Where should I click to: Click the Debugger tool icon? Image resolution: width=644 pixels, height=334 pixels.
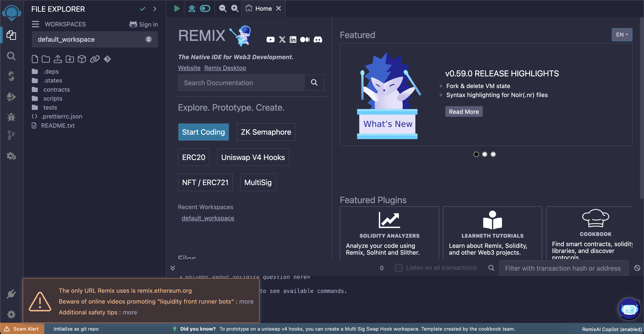coord(11,117)
